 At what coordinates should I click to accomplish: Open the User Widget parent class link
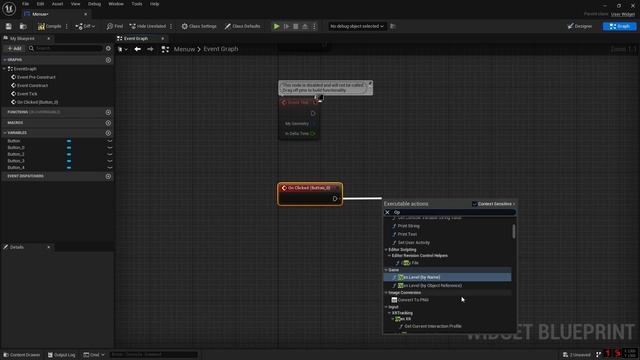[x=623, y=14]
